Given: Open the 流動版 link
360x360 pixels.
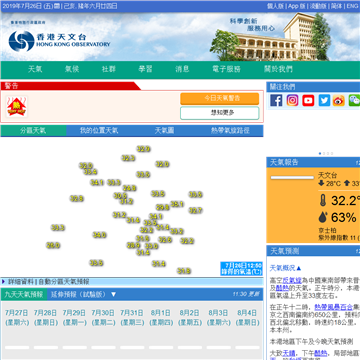Looking at the screenshot, I should (319, 6).
